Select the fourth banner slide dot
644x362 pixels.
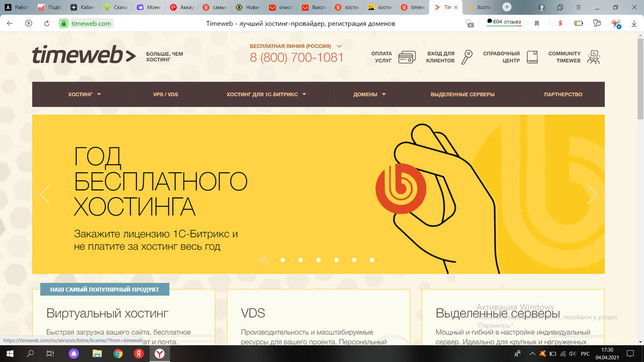click(x=318, y=260)
